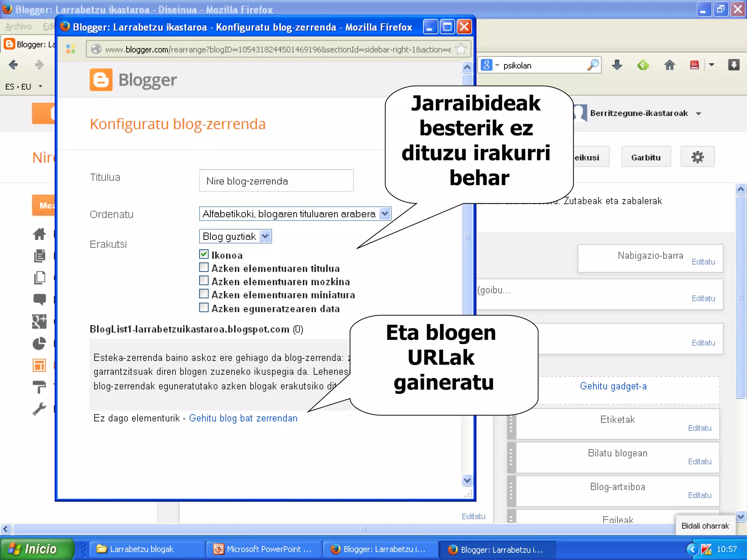Open the Blog guztiak dropdown

tap(235, 236)
